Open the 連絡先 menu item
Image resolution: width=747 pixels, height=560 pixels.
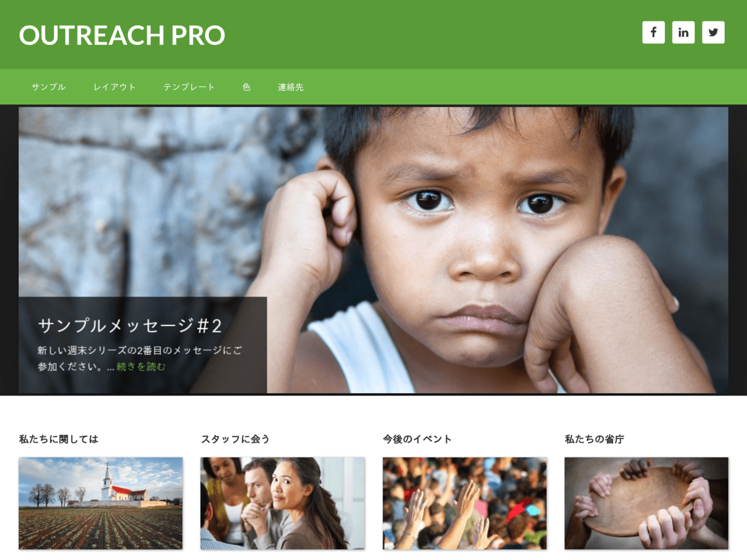pos(290,87)
